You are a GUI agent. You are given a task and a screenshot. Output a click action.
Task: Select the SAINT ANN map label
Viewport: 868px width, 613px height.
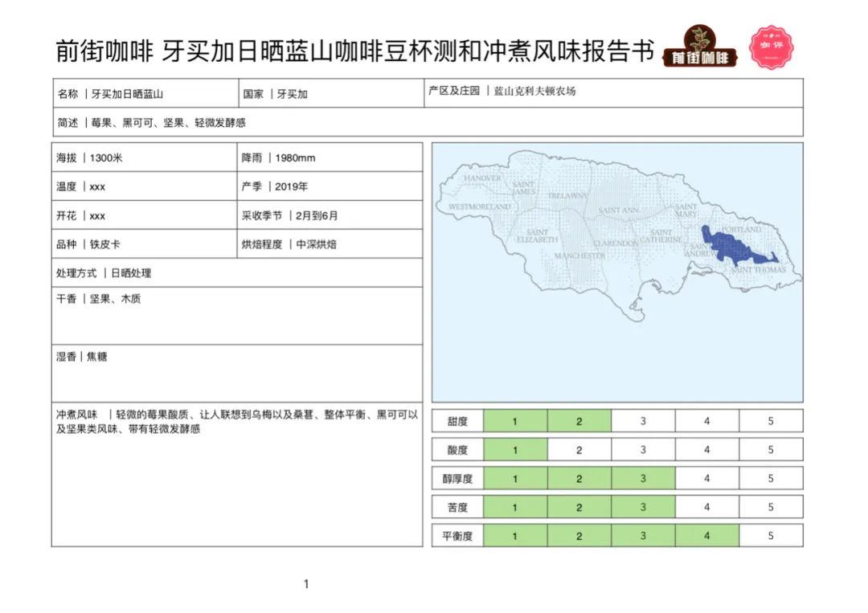point(618,210)
